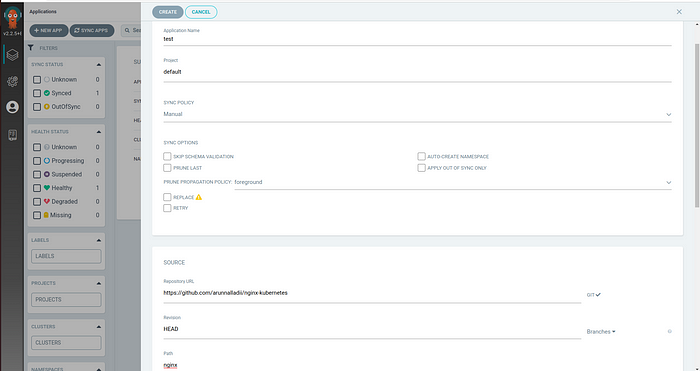The width and height of the screenshot is (700, 371).
Task: Click the applications search box
Action: [x=131, y=30]
